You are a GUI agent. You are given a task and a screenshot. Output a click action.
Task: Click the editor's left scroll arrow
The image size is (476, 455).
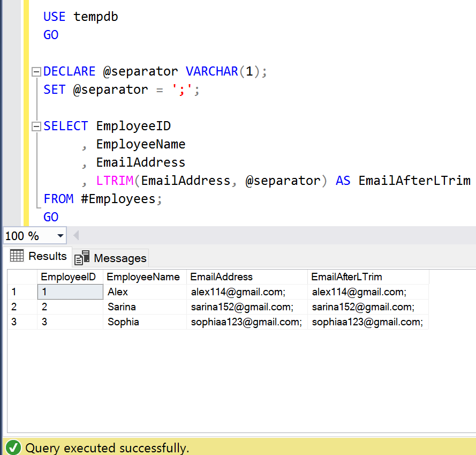pyautogui.click(x=75, y=236)
